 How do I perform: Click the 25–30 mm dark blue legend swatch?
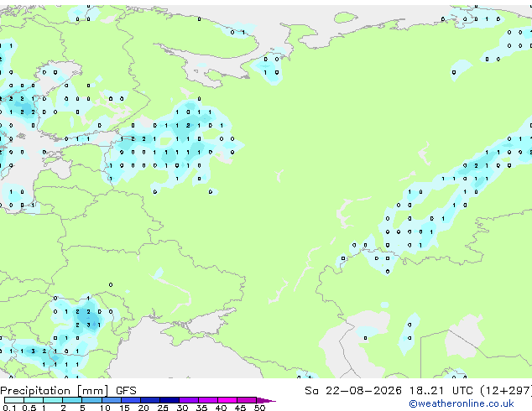[170, 400]
